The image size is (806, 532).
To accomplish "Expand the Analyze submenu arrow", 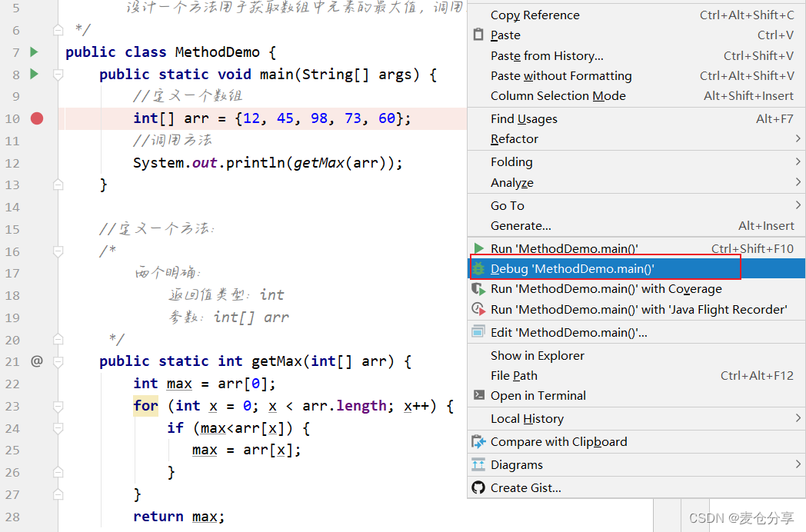I will tap(798, 182).
